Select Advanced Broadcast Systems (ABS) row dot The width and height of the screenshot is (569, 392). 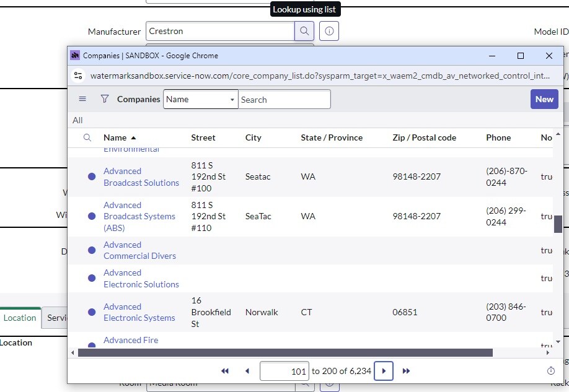click(x=92, y=216)
